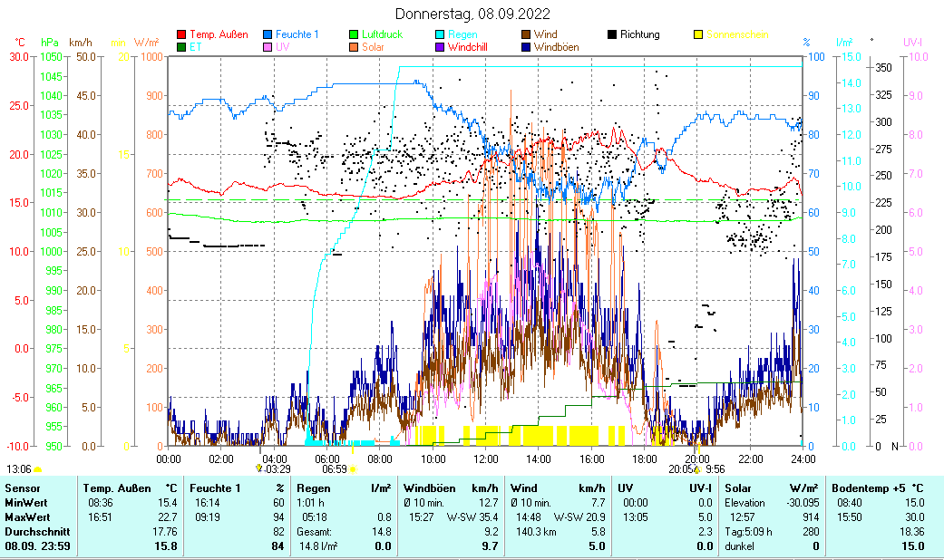Click the dark green ET legend swatch
This screenshot has height=560, width=944.
pos(181,47)
